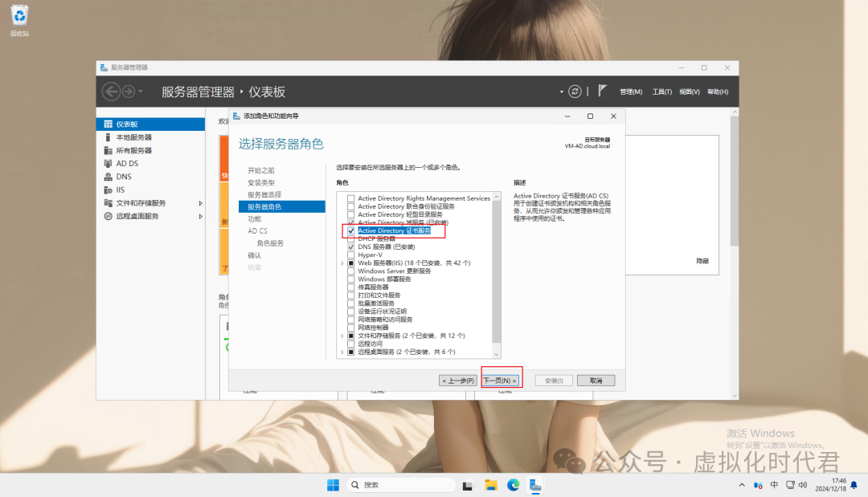Expand 文件和存储服务 in roles list
Viewport: 868px width, 497px height.
click(x=342, y=336)
